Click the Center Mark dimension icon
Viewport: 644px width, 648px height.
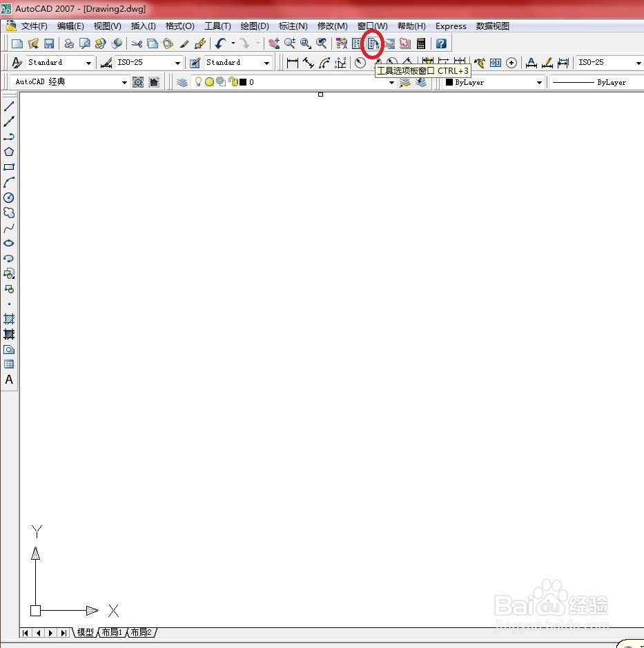[511, 63]
